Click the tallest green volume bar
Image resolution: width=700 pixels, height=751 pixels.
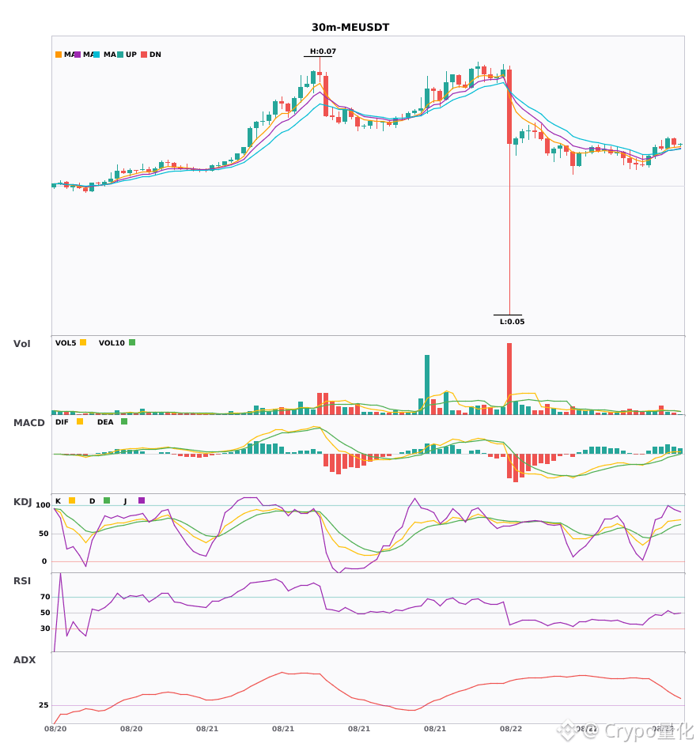coord(427,385)
